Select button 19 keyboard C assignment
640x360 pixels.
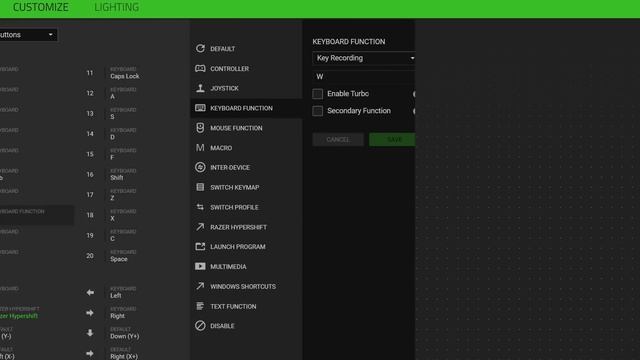[x=123, y=236]
